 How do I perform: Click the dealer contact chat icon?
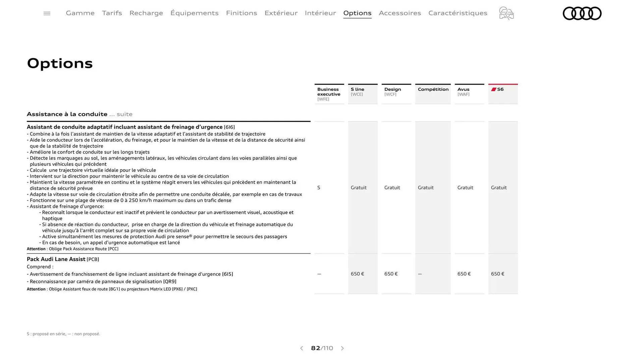point(506,13)
